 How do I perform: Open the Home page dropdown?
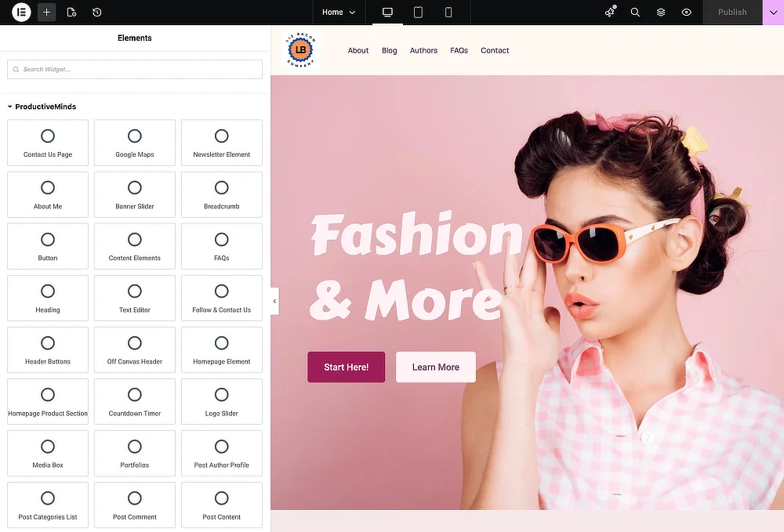[339, 13]
